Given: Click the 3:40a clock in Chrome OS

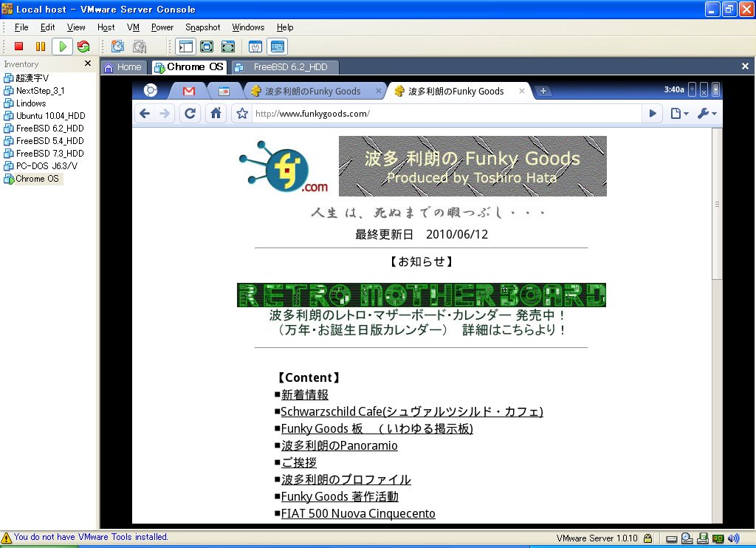Looking at the screenshot, I should click(673, 89).
